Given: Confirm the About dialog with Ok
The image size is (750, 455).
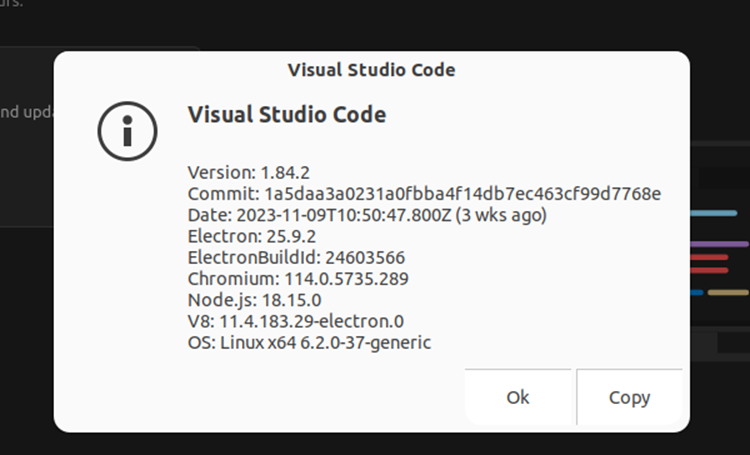Looking at the screenshot, I should click(518, 397).
